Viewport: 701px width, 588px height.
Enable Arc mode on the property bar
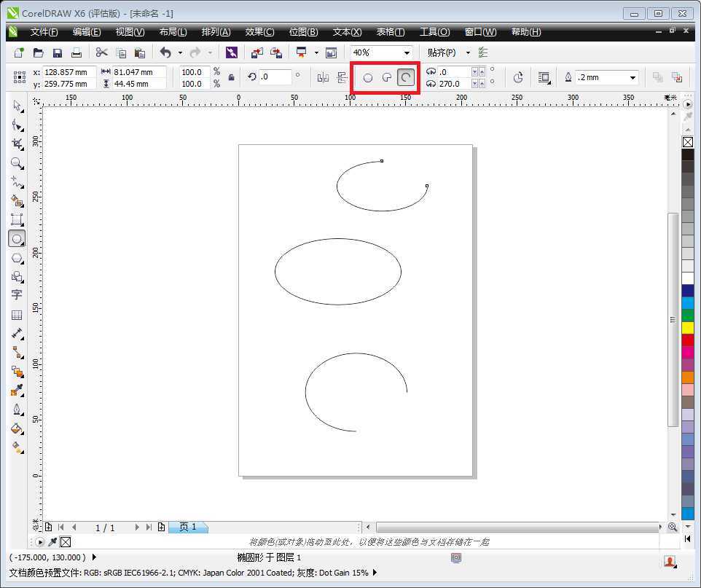(405, 77)
